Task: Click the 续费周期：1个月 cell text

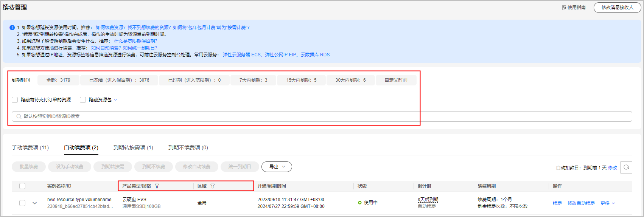Action: [495, 200]
